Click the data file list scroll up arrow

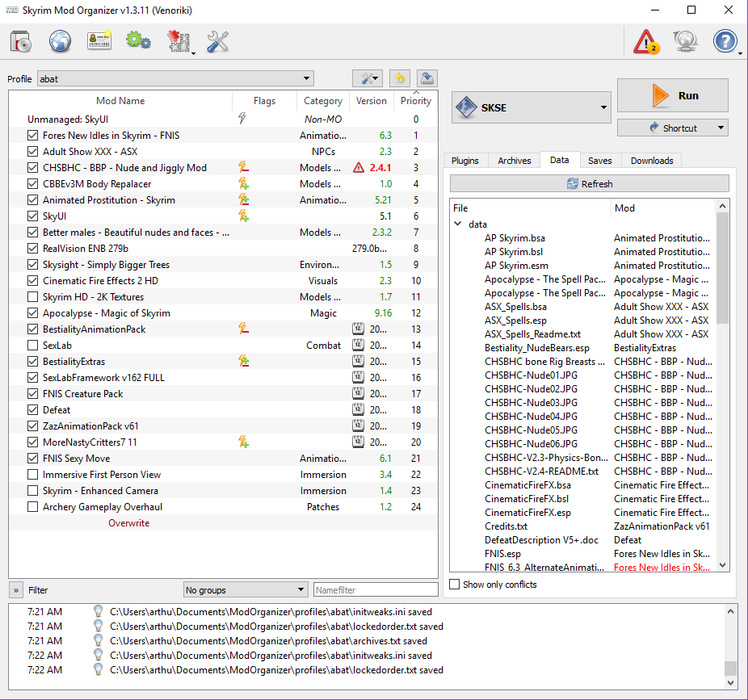pos(722,206)
